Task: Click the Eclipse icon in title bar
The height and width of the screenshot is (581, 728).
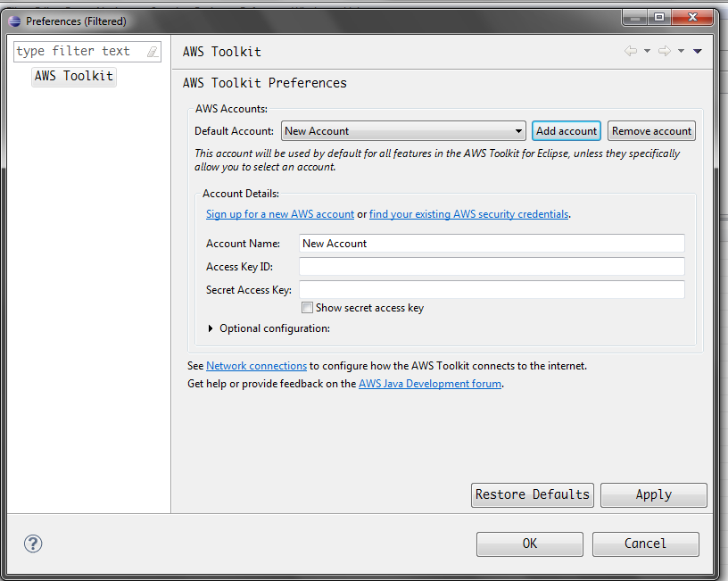Action: tap(15, 21)
